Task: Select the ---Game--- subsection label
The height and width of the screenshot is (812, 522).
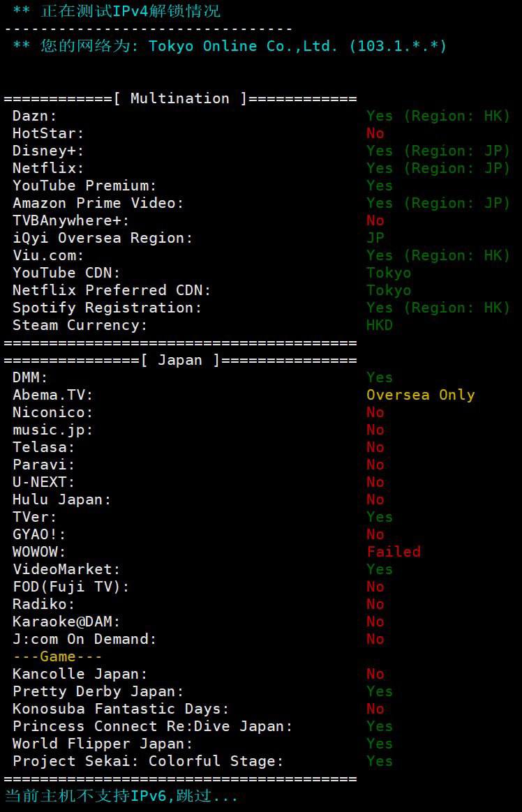Action: [57, 656]
